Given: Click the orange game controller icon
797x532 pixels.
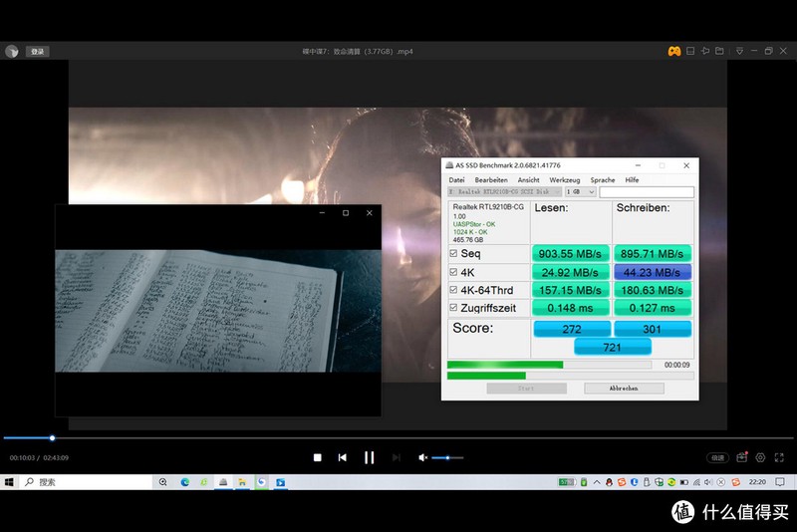Looking at the screenshot, I should point(674,52).
